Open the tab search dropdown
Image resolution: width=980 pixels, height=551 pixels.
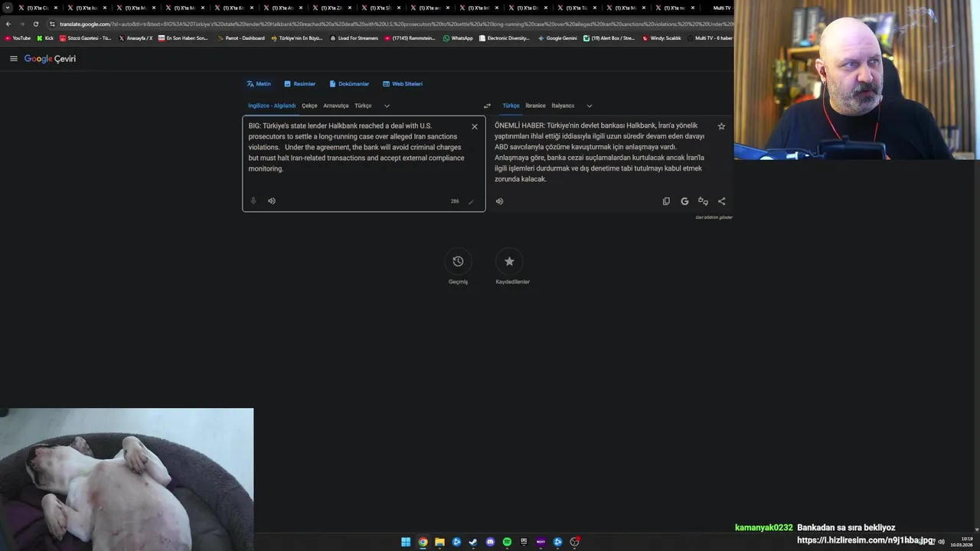[x=8, y=8]
